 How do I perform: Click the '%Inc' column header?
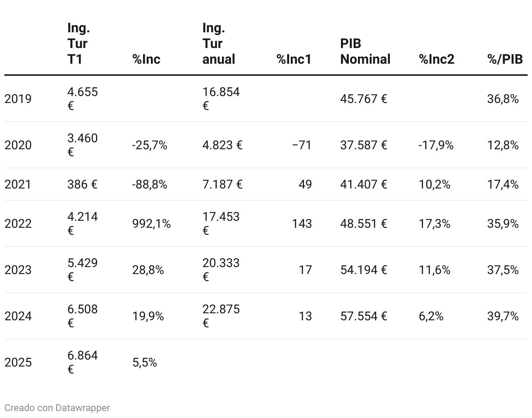(147, 59)
